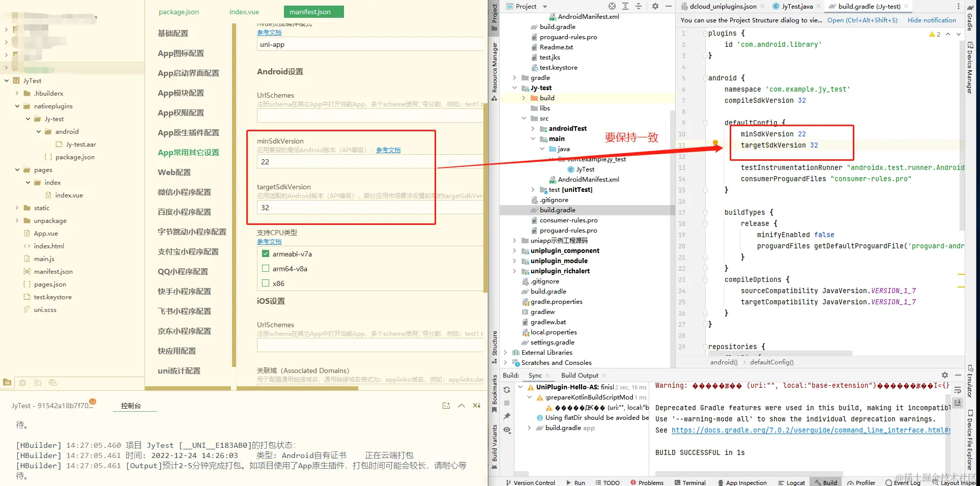Click the re-sync icon in Build panel
The width and height of the screenshot is (980, 486).
pos(507,390)
